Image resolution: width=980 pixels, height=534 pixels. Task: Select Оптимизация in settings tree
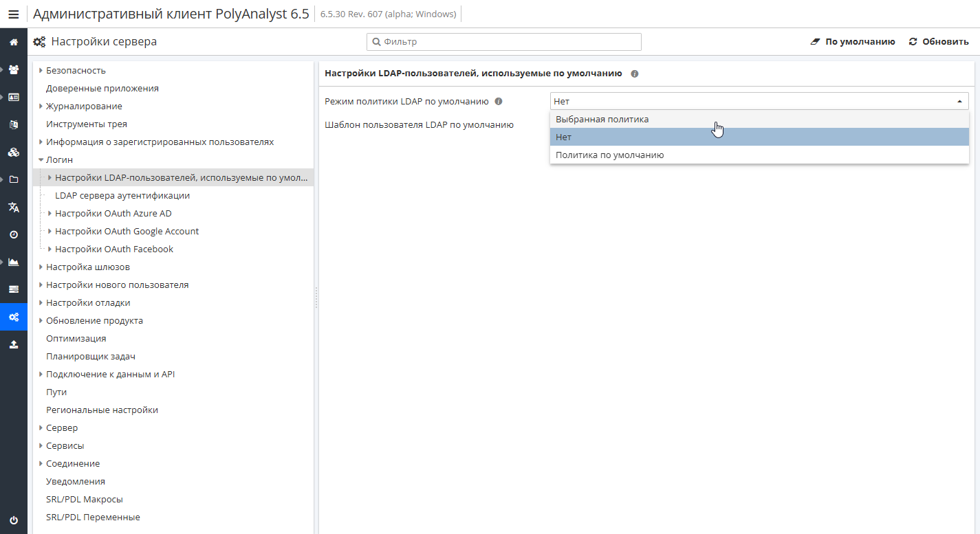[76, 338]
